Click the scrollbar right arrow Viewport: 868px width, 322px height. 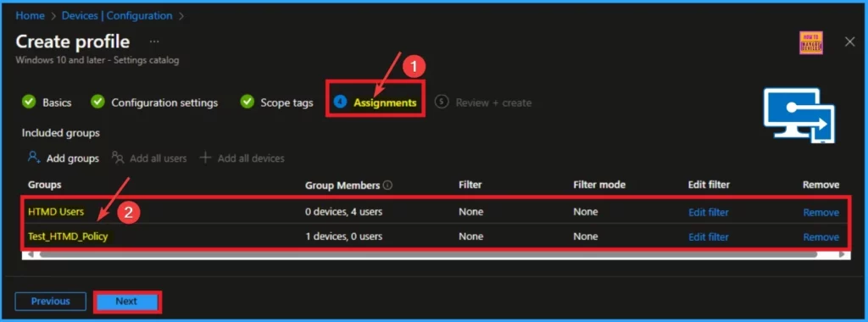842,254
